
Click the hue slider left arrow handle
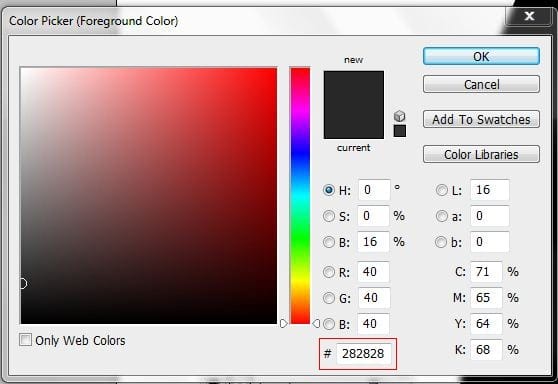(x=284, y=323)
